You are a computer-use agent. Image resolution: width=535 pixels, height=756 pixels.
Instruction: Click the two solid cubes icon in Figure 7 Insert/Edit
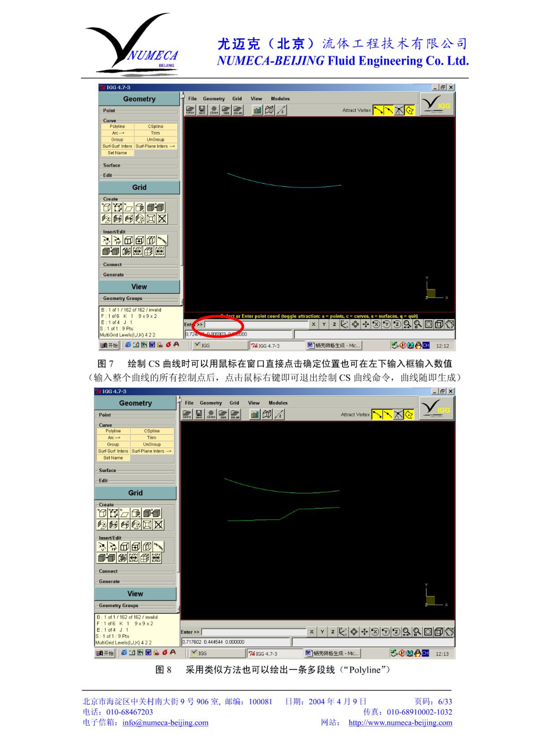pos(110,251)
